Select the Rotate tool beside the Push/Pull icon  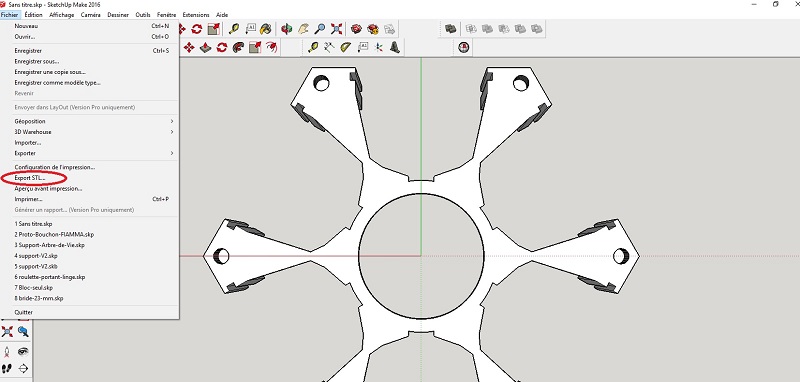coord(221,47)
